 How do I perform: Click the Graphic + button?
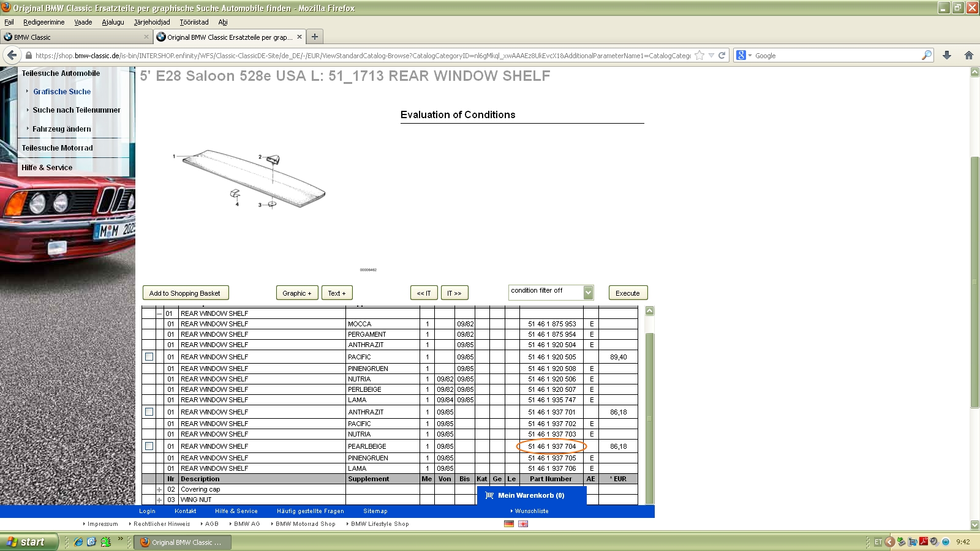pos(297,293)
